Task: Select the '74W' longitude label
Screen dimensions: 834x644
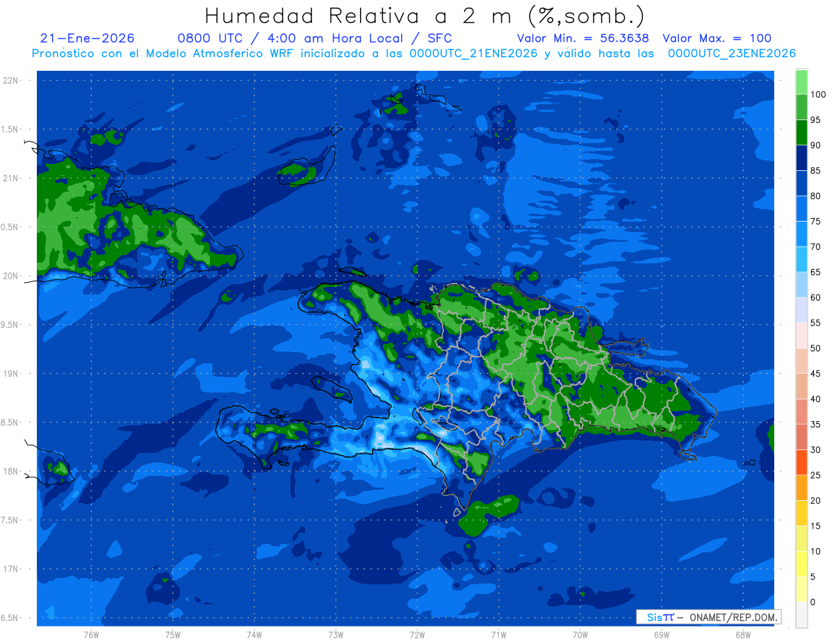Action: pos(254,634)
